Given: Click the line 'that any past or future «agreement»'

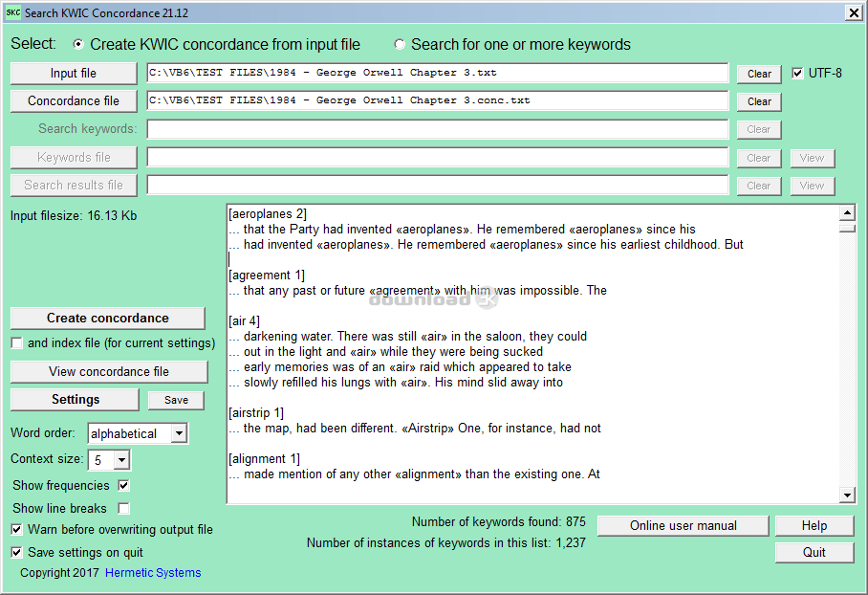Looking at the screenshot, I should pos(418,290).
